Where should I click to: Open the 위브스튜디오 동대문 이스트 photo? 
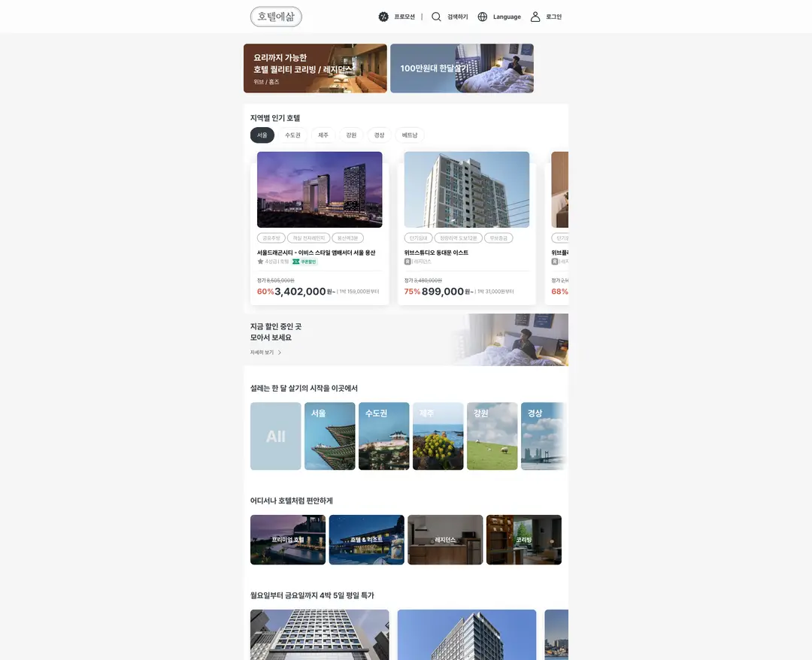coord(467,189)
